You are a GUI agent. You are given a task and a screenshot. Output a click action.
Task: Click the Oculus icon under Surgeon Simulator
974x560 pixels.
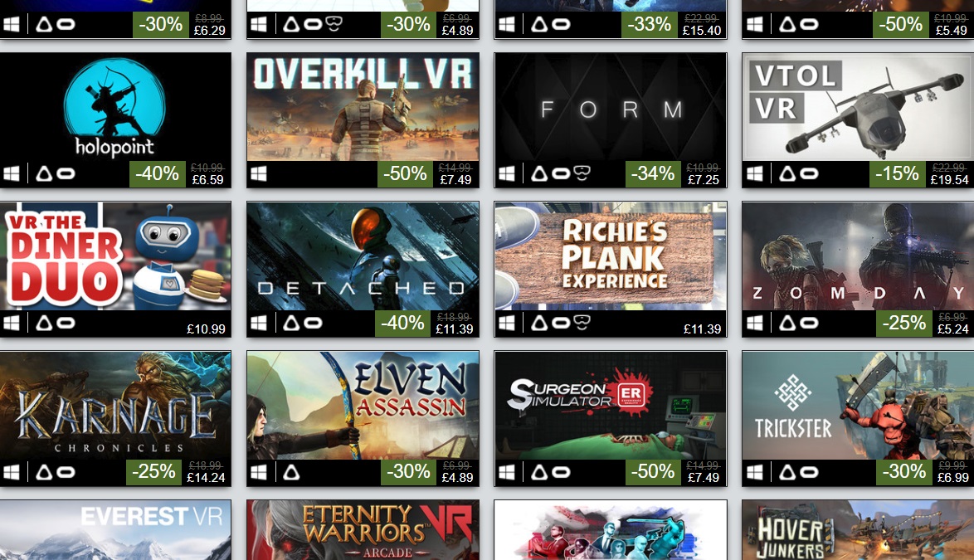click(560, 472)
